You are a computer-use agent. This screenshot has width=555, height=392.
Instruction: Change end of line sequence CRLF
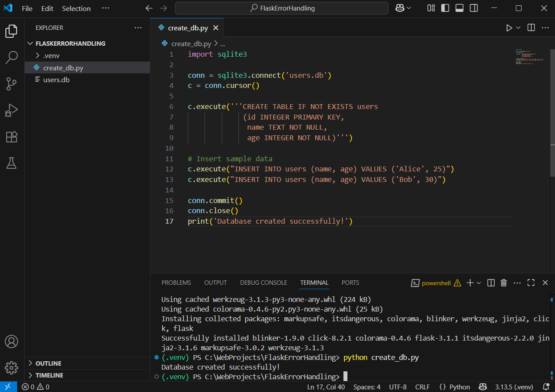tap(423, 387)
